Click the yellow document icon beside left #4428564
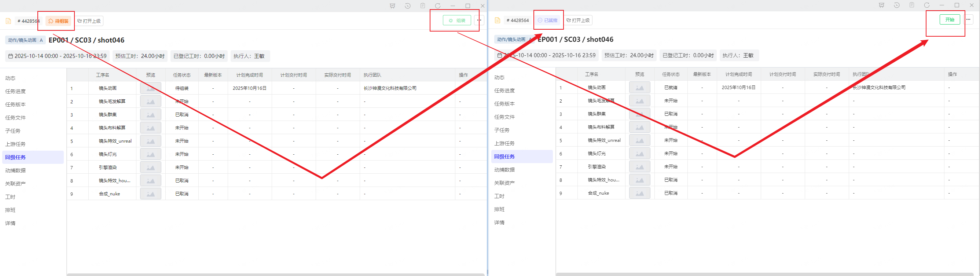Viewport: 980px width, 276px height. [8, 21]
